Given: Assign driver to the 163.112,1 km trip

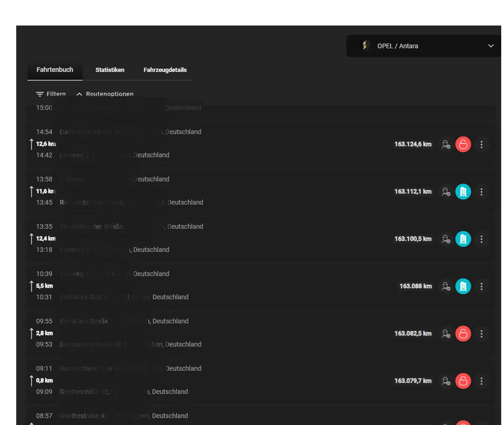Looking at the screenshot, I should [x=446, y=192].
